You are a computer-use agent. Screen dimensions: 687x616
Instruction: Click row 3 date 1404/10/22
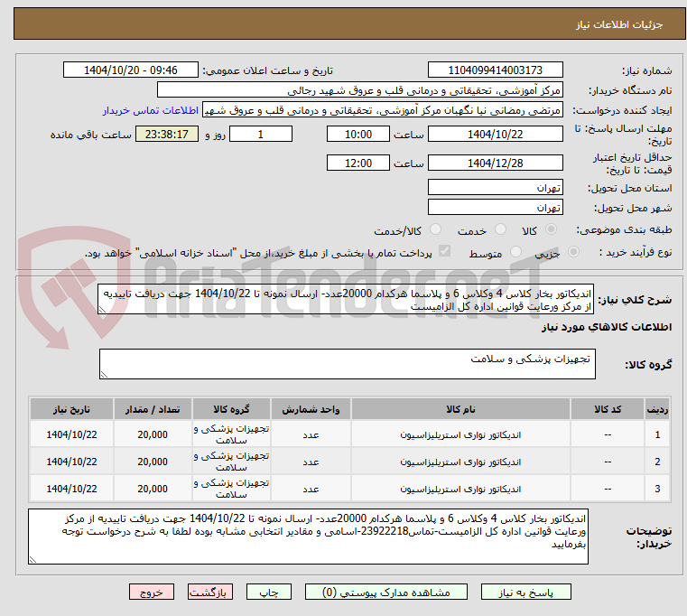[x=71, y=489]
